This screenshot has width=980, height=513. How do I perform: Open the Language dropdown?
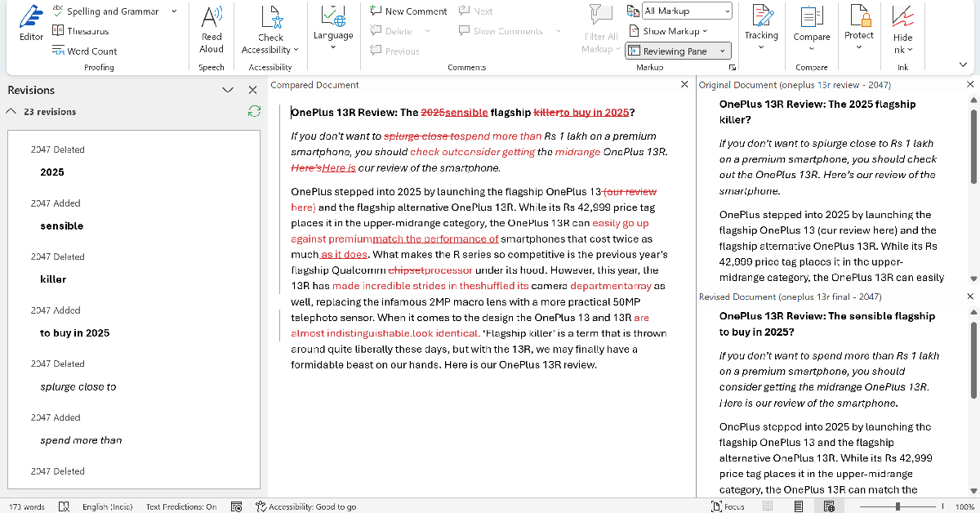pos(333,29)
